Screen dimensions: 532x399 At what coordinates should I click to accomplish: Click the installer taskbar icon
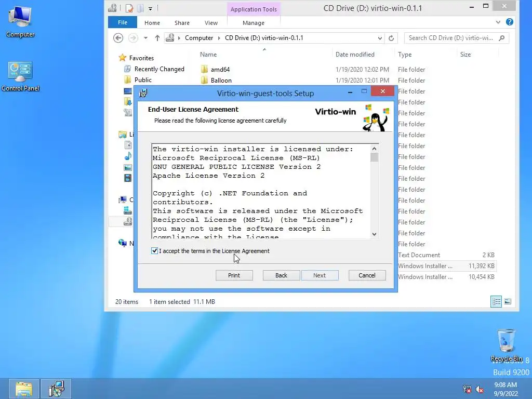pyautogui.click(x=56, y=389)
